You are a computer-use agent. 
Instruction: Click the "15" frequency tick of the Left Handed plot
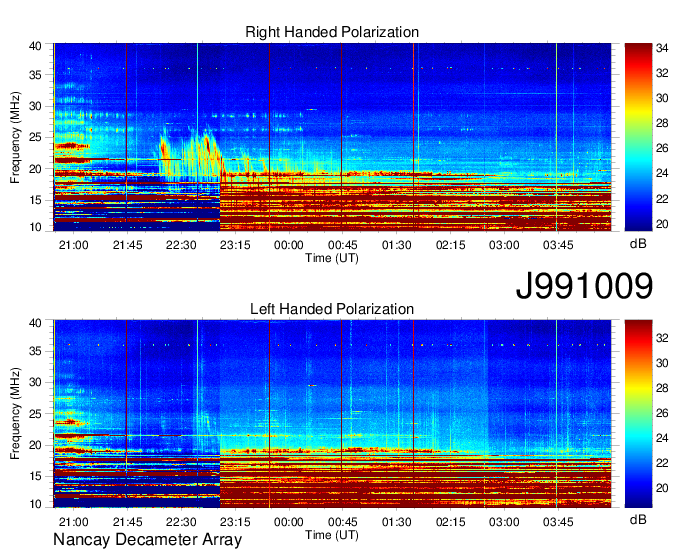point(36,477)
